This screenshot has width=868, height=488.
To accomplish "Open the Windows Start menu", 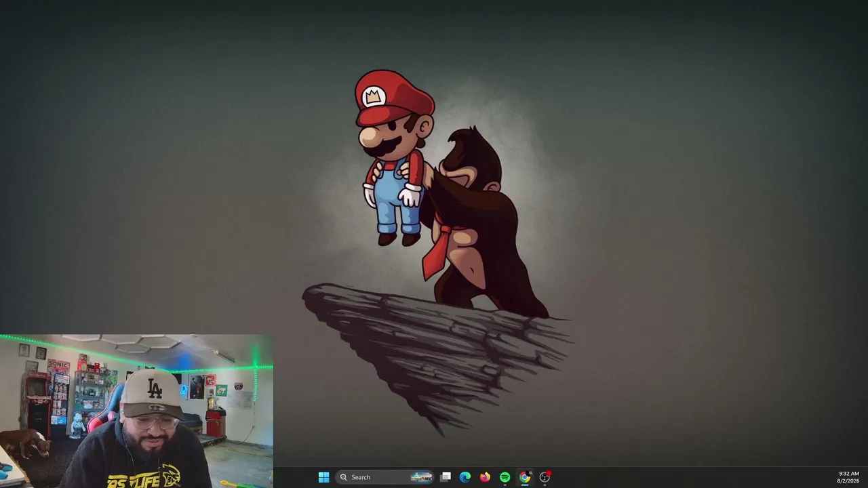I will (323, 477).
